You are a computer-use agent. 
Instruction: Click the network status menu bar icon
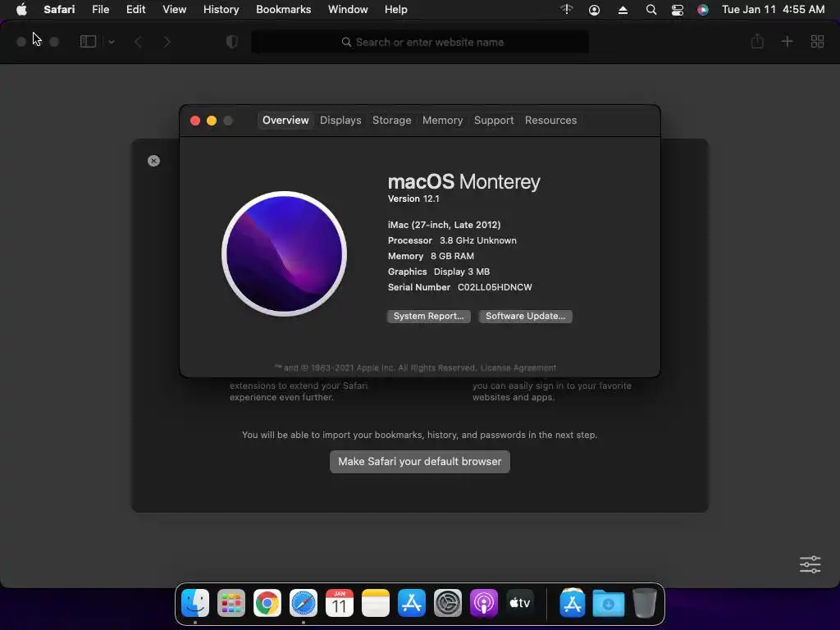point(566,10)
